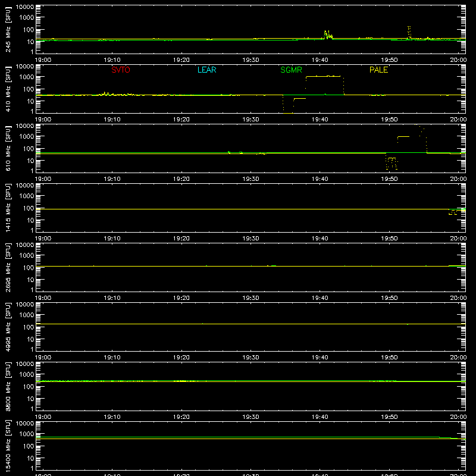Click 19:00 time label under 610 MHz panel
Viewport: 476px width, 476px height.
point(43,179)
